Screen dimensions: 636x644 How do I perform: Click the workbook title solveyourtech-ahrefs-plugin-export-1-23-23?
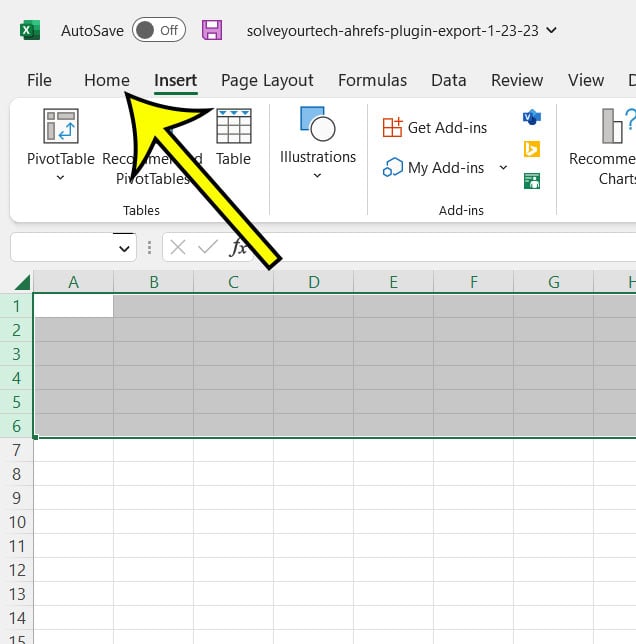click(393, 31)
